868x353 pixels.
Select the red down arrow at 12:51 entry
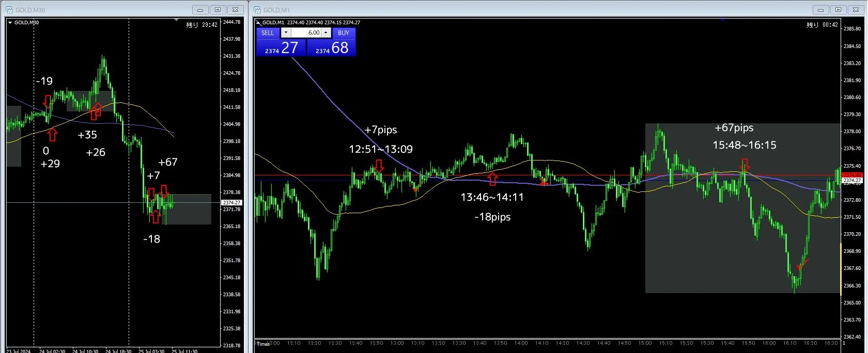(379, 166)
